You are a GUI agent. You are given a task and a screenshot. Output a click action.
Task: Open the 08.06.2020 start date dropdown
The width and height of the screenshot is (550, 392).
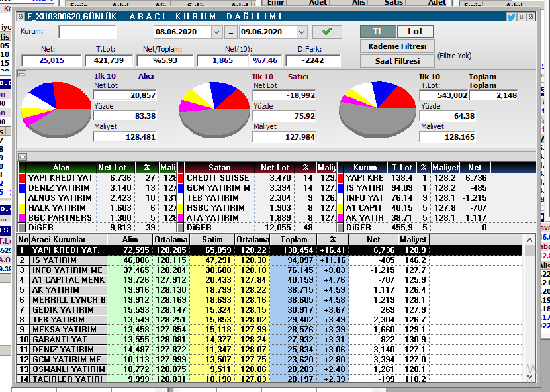coord(216,32)
